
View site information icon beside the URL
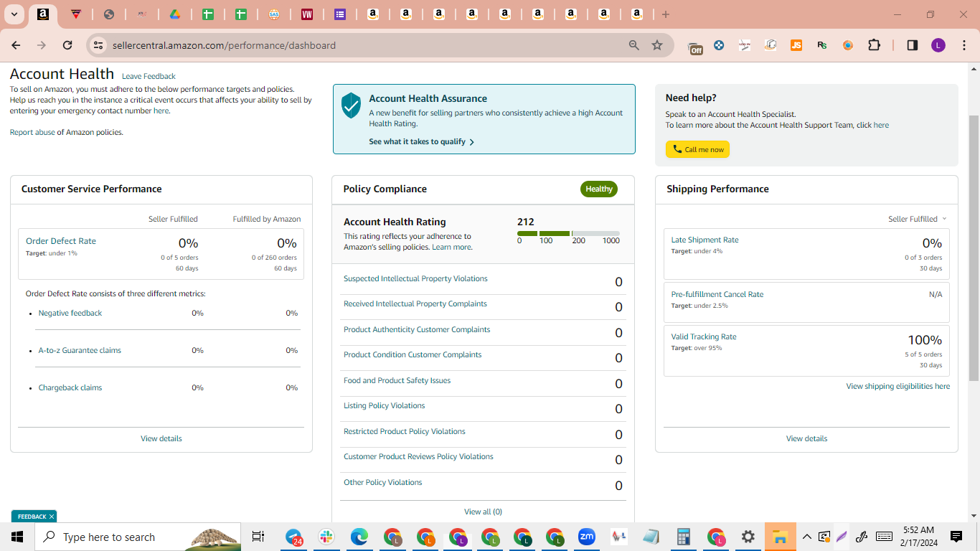[x=99, y=45]
